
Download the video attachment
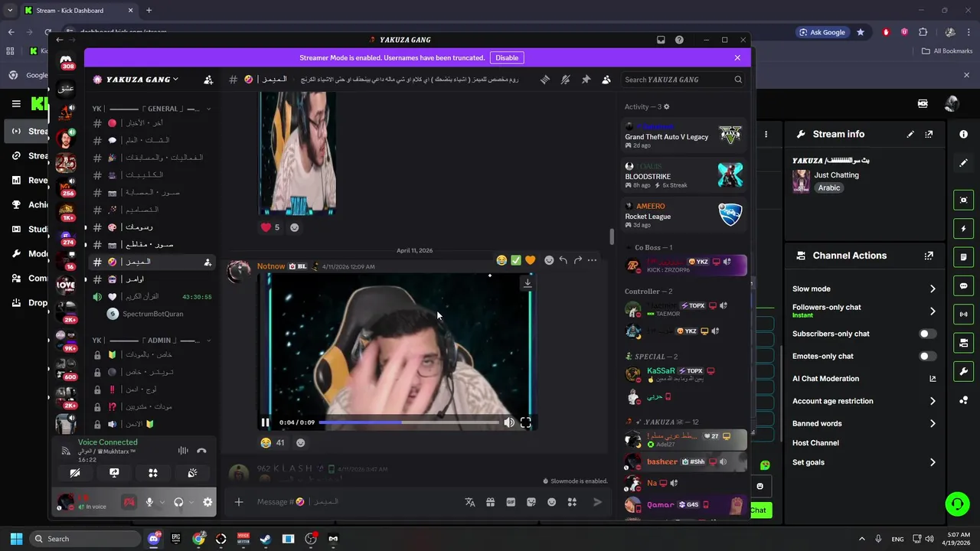click(527, 283)
